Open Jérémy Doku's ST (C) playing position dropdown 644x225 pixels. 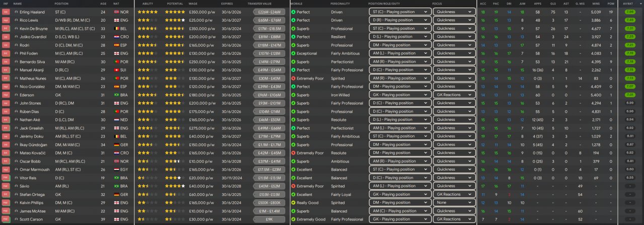point(399,136)
